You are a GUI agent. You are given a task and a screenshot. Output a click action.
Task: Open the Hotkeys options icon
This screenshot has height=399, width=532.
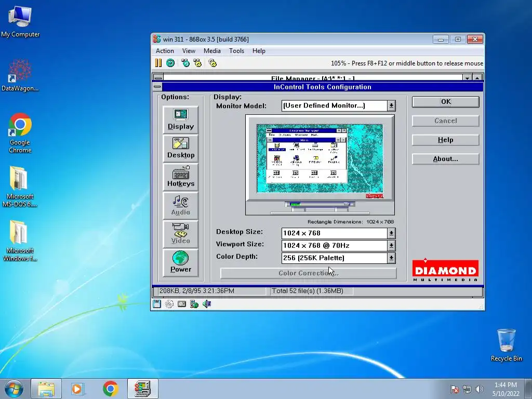click(x=180, y=177)
